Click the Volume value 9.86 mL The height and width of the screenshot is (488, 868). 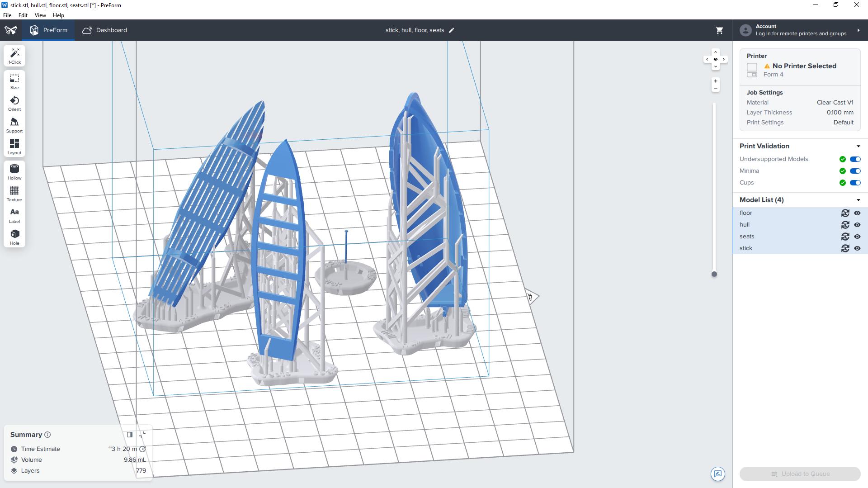(135, 460)
